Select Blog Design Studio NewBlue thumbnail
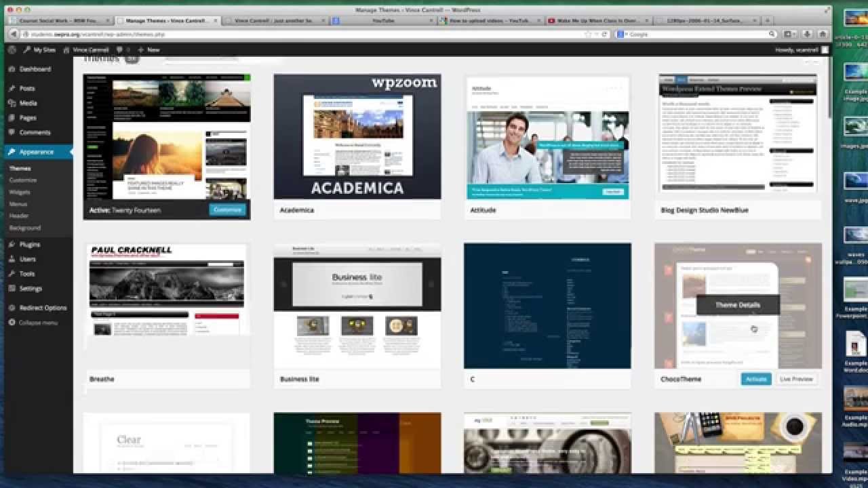 point(738,136)
